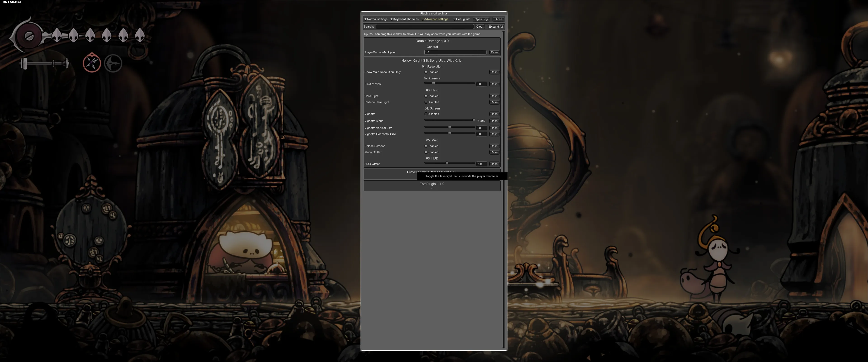Focus the Search input field
This screenshot has height=362, width=868.
click(425, 27)
